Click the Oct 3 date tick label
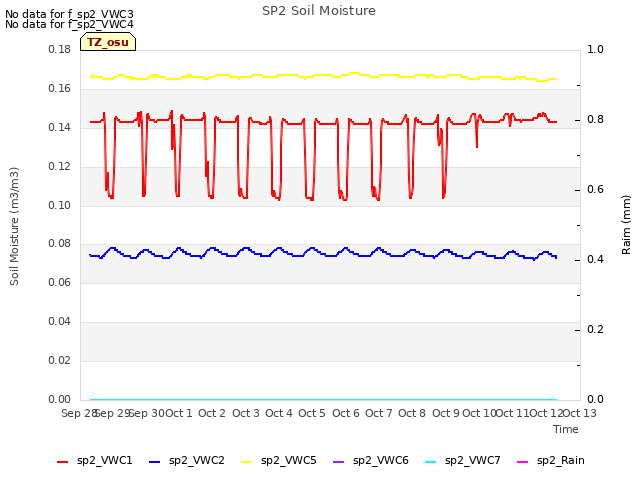Screen dimensions: 640x480 pyautogui.click(x=246, y=413)
